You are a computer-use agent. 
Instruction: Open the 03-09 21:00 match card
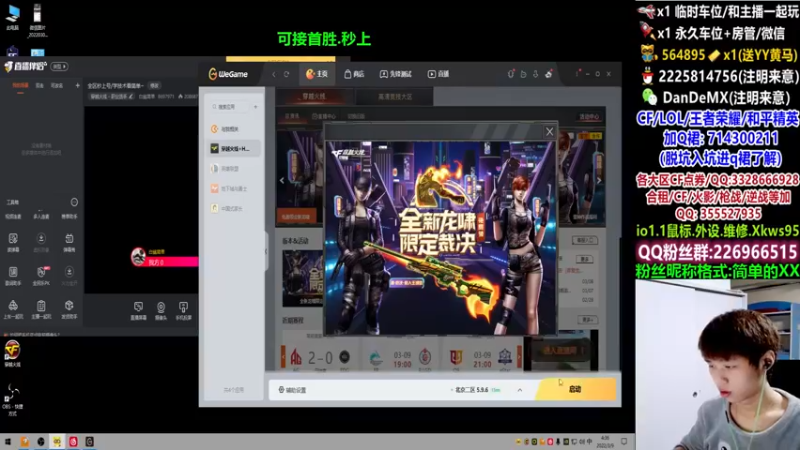point(481,357)
